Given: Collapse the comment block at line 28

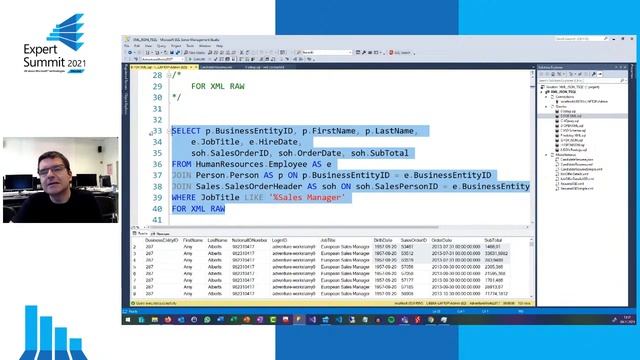Looking at the screenshot, I should 169,75.
